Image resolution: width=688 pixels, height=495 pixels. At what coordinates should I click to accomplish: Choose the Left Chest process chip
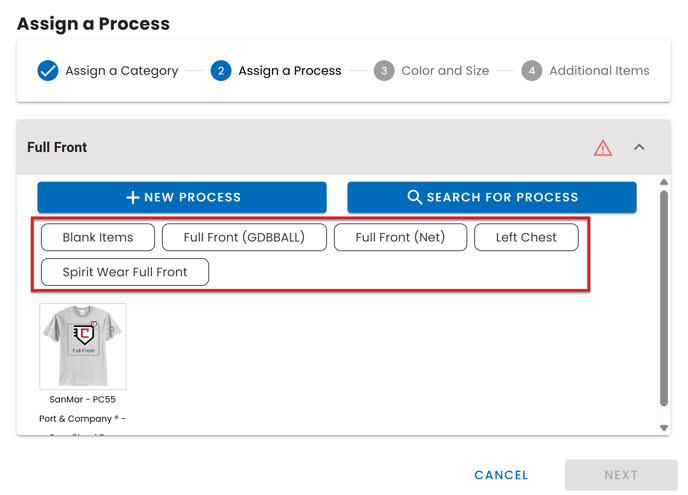(x=526, y=237)
